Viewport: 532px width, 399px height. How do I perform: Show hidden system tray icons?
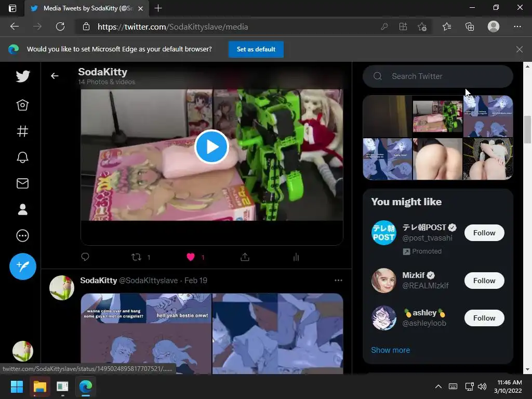click(x=438, y=387)
